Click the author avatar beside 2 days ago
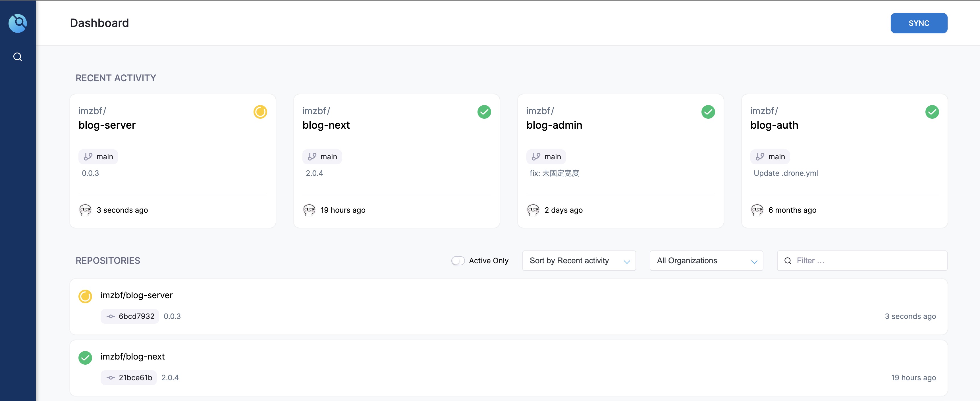Screen dimensions: 980x401 point(533,210)
